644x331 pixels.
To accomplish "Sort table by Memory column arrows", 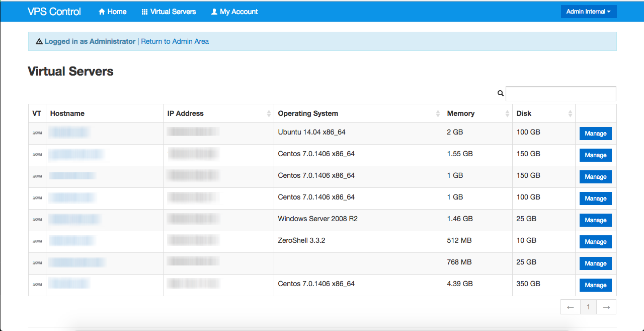I will pyautogui.click(x=507, y=114).
